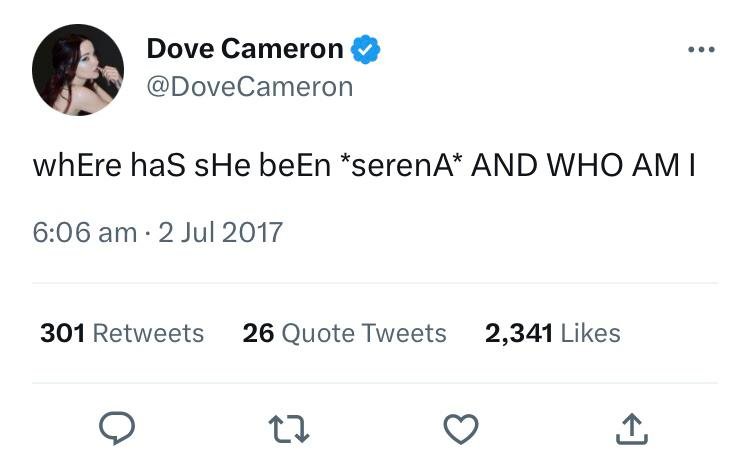This screenshot has width=750, height=462.
Task: View the 26 Quote Tweets list
Action: 344,333
